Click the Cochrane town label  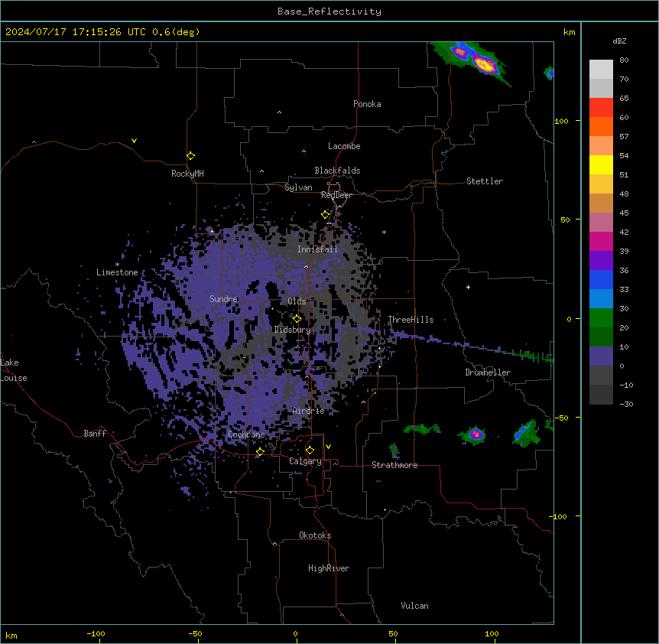tap(246, 434)
